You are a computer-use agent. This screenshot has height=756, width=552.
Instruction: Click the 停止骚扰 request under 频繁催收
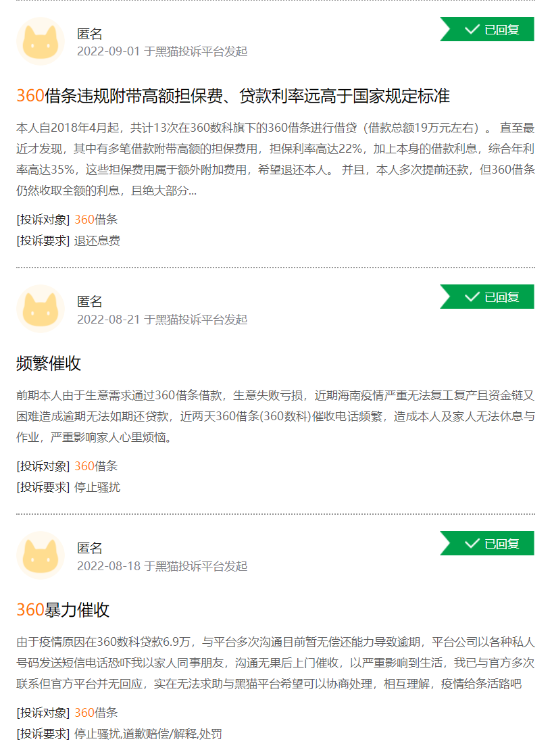97,487
